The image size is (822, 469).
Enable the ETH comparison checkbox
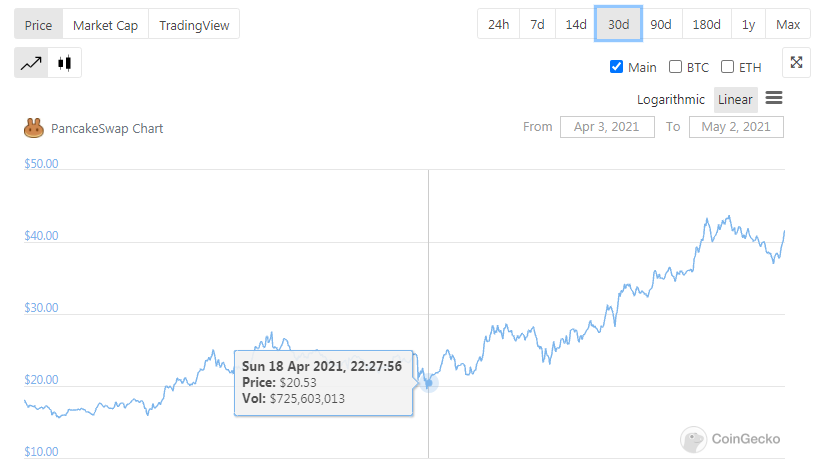point(727,67)
